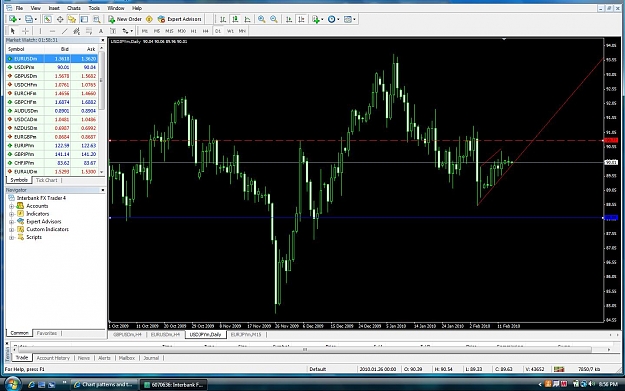The width and height of the screenshot is (625, 391).
Task: Switch timeframe to M30
Action: (x=182, y=31)
